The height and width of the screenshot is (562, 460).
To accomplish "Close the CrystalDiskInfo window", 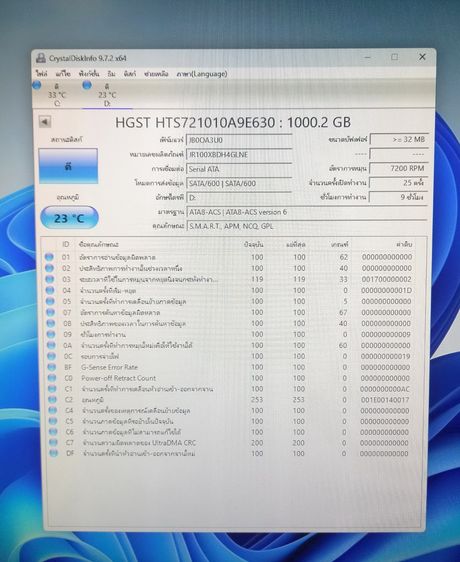I will [x=422, y=57].
